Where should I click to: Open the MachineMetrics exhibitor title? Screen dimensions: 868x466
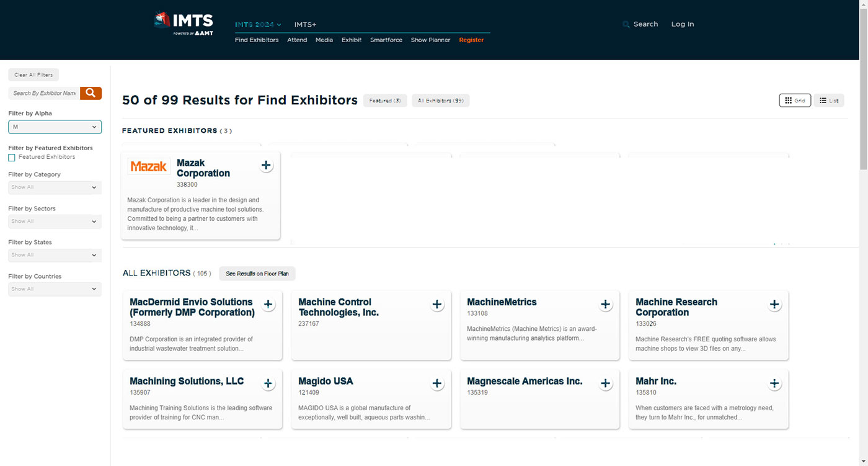[x=502, y=302]
